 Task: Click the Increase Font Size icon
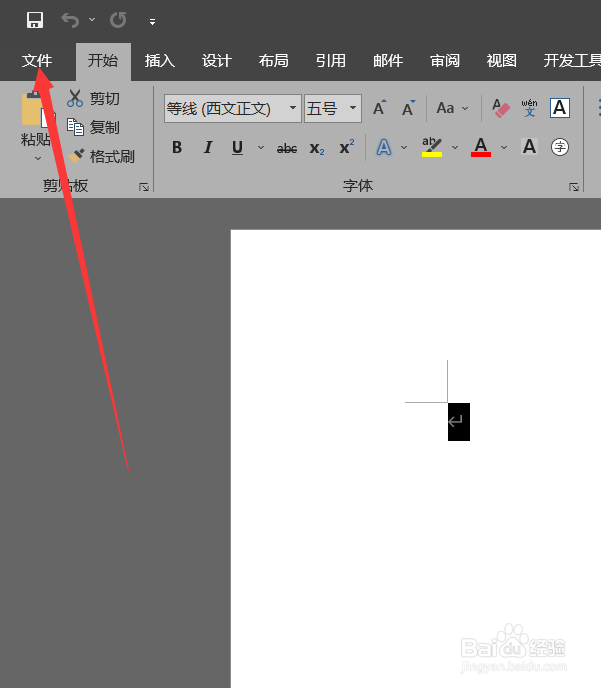click(x=380, y=108)
